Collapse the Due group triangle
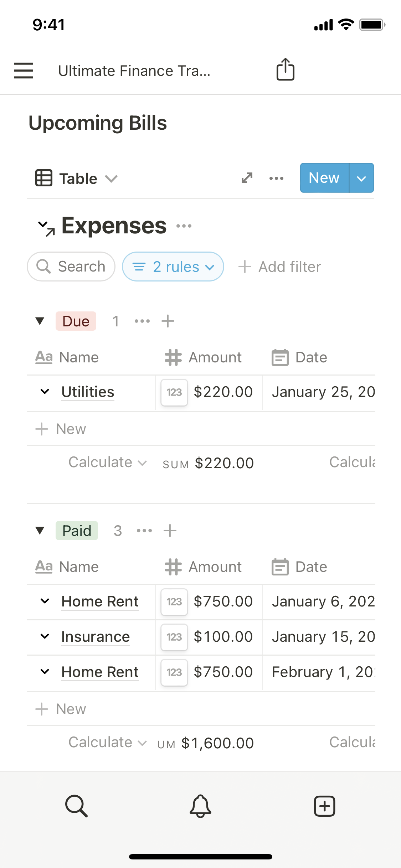401x868 pixels. click(x=40, y=321)
